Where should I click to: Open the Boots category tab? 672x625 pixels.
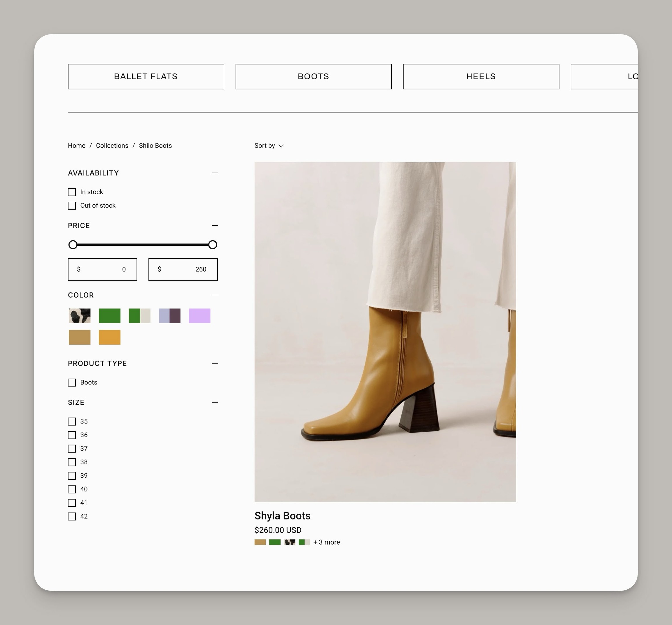313,76
